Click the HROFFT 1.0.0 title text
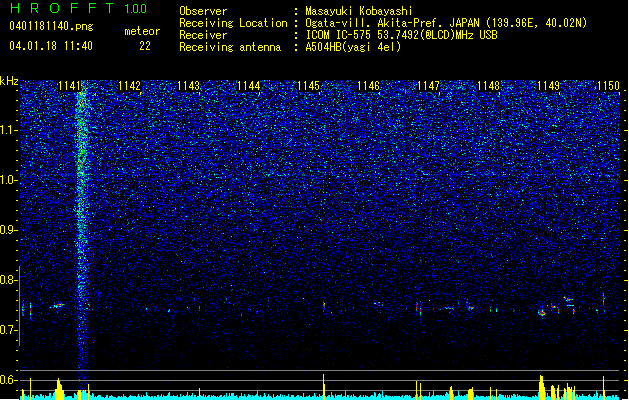Image resolution: width=629 pixels, height=400 pixels. [78, 8]
